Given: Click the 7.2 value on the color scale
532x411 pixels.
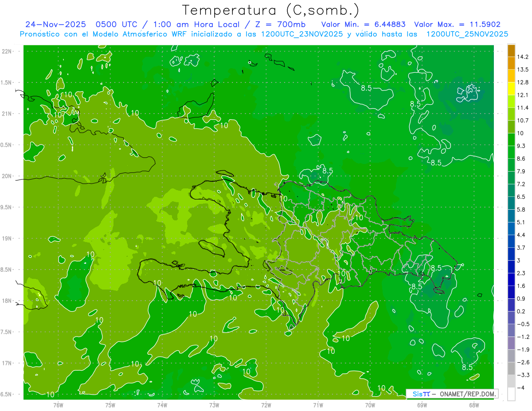Looking at the screenshot, I should tap(521, 184).
